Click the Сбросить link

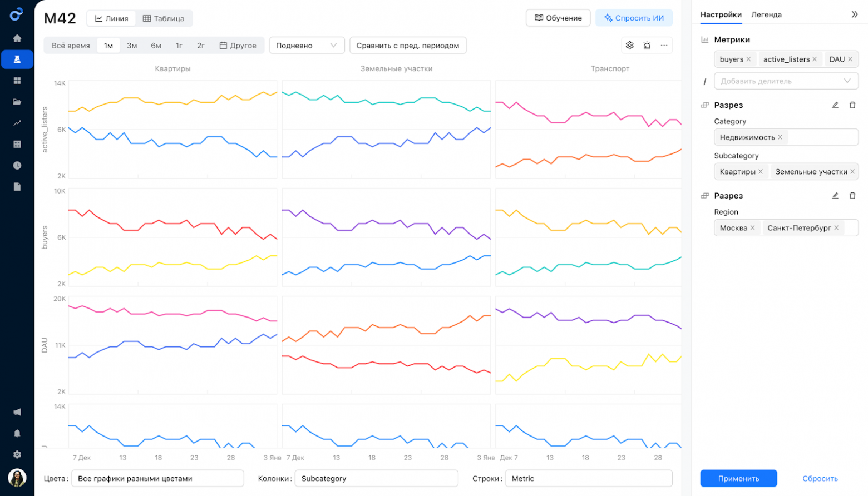pos(820,478)
